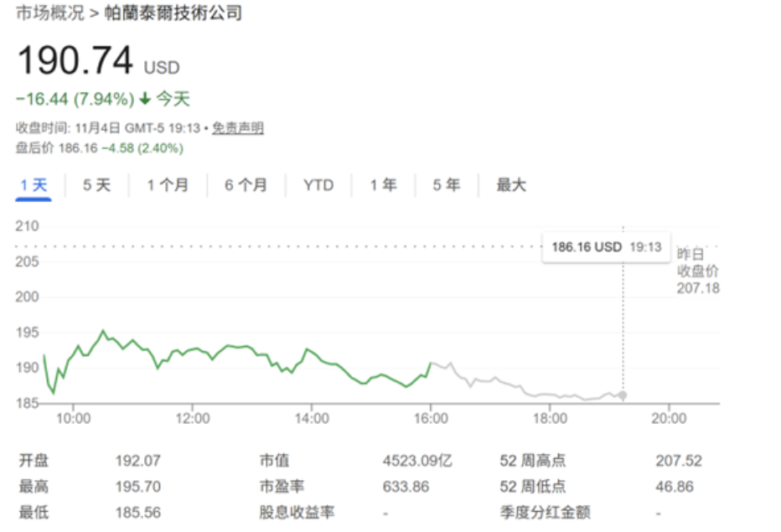Click the 帕蘭泰爾技術公司 breadcrumb title
The image size is (781, 532).
click(x=173, y=13)
